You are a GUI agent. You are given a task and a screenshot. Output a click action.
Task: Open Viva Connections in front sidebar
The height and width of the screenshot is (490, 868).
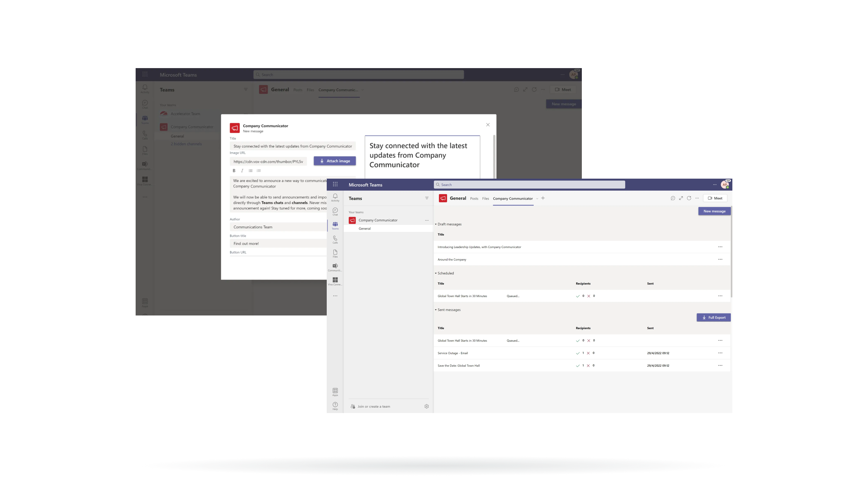coord(335,282)
